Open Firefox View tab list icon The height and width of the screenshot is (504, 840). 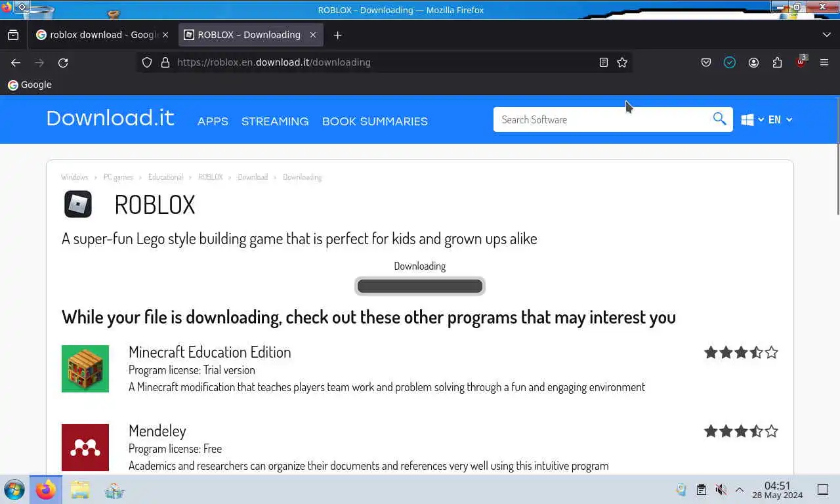coord(13,35)
